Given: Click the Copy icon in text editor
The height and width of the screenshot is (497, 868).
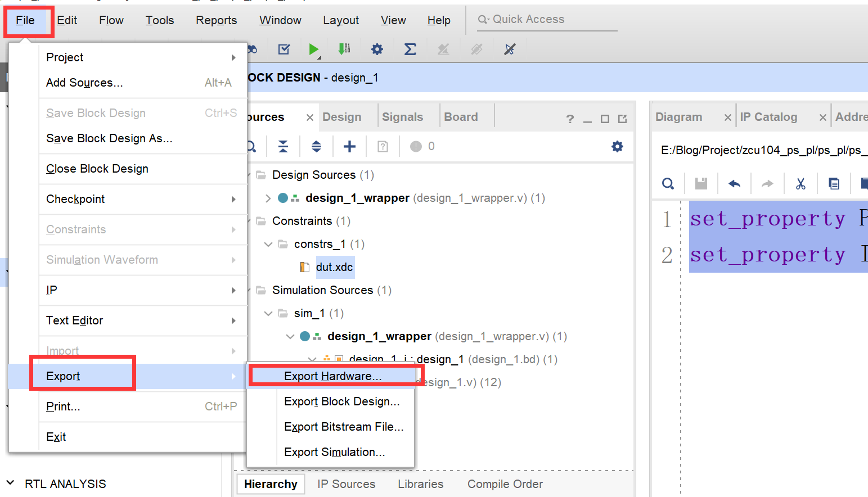Looking at the screenshot, I should [x=834, y=184].
